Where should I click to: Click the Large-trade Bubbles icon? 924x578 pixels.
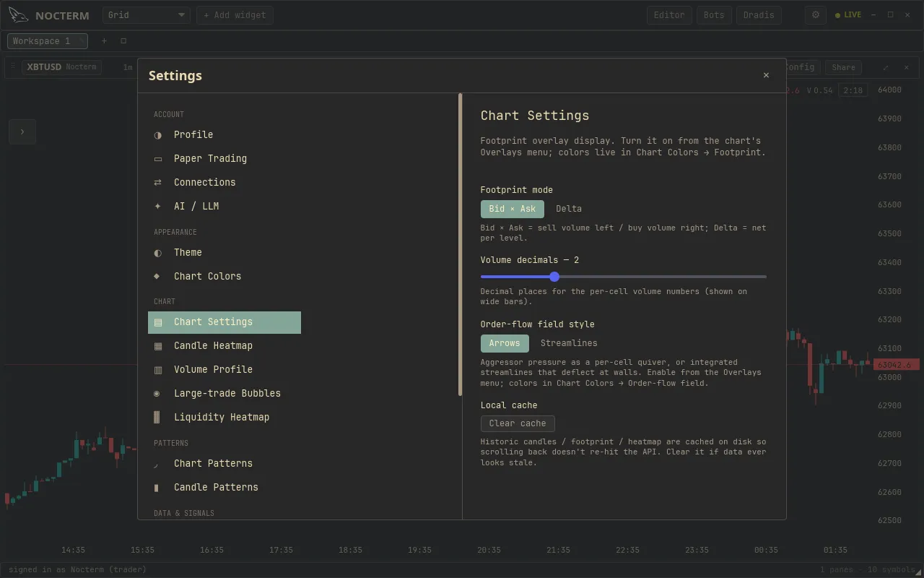(158, 394)
